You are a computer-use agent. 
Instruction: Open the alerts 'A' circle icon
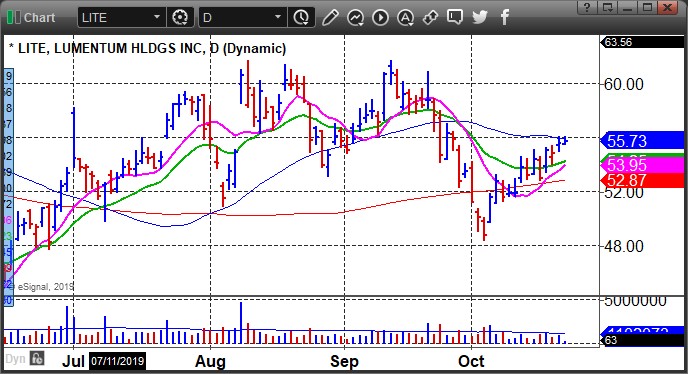[x=405, y=18]
